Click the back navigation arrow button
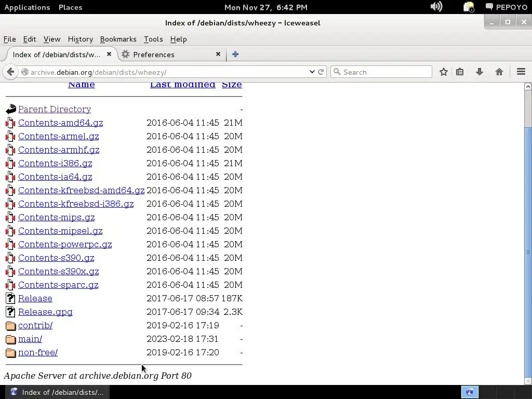The height and width of the screenshot is (399, 532). [x=10, y=72]
